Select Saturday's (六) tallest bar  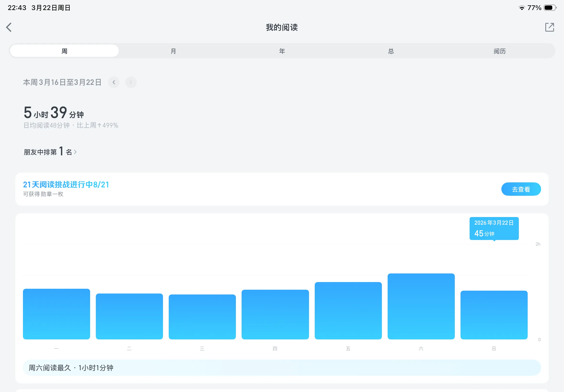point(421,306)
